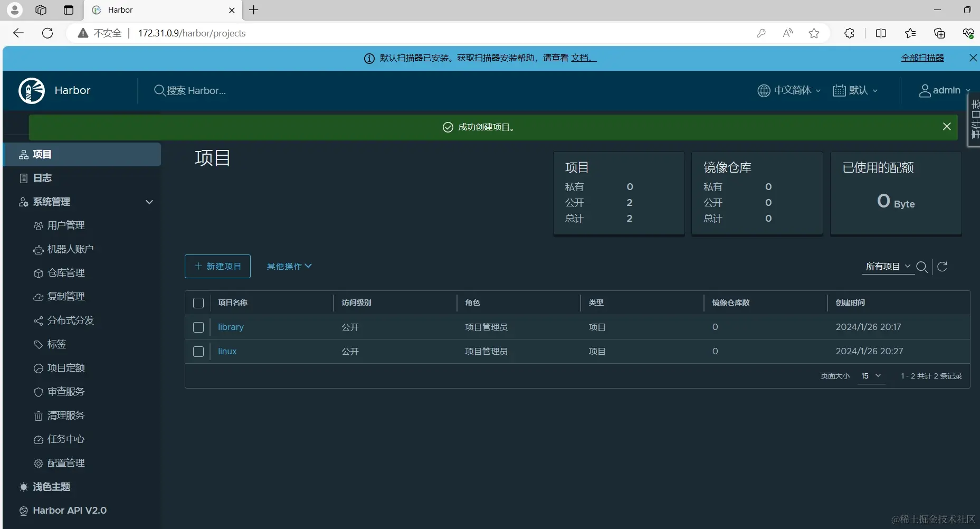Screen dimensions: 980x529
Task: Select 机器人账户 management
Action: point(71,249)
